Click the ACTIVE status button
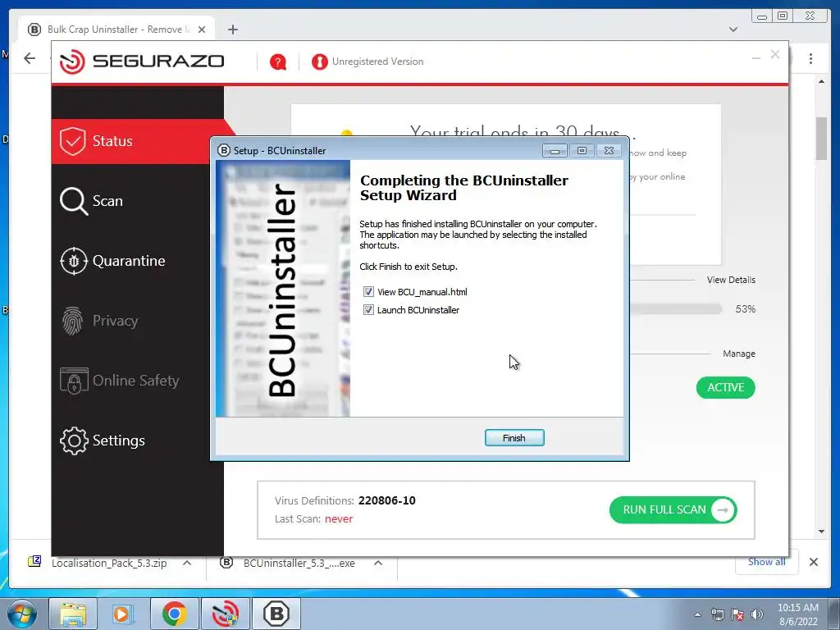 click(x=725, y=388)
